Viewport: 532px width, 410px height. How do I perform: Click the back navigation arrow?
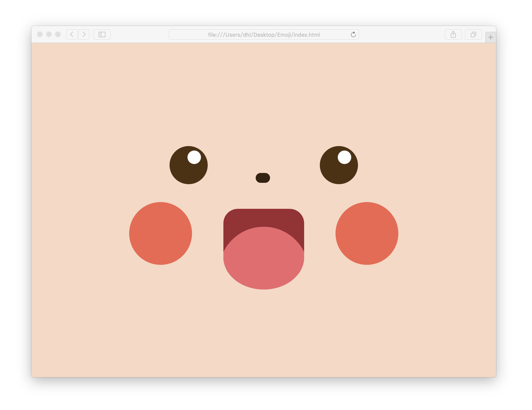coord(72,35)
